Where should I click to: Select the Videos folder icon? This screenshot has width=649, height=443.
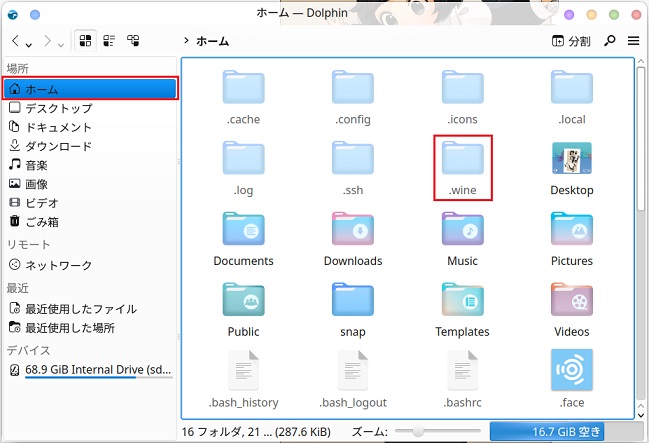pos(571,300)
